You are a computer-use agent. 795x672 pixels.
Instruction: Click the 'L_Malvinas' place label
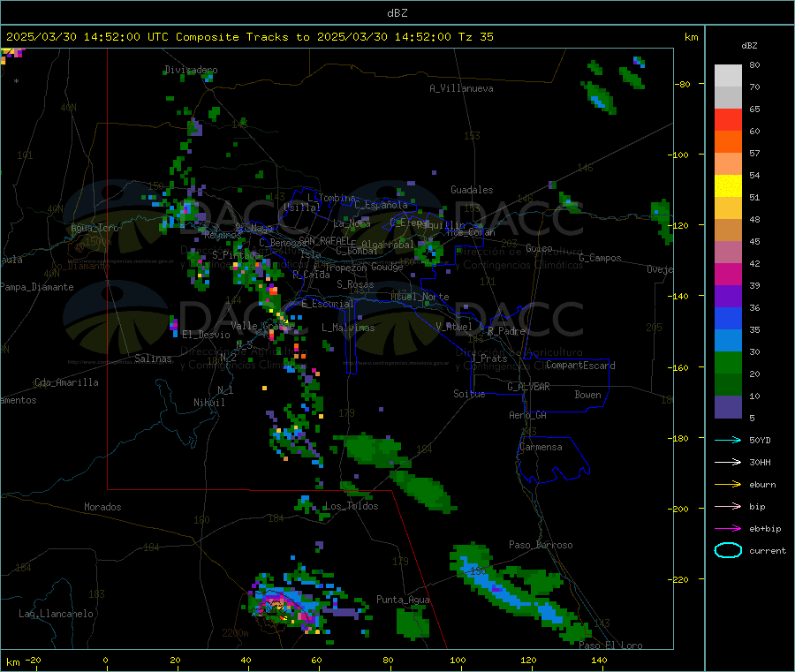point(348,328)
